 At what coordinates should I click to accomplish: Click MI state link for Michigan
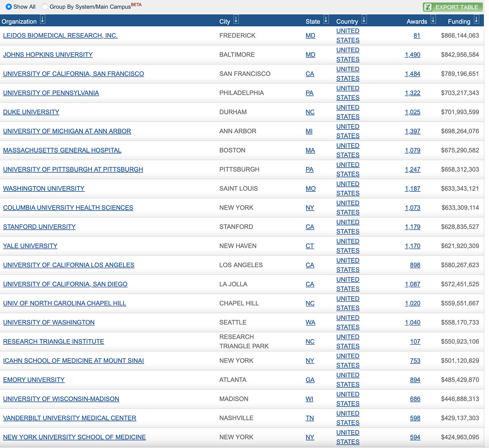tap(309, 131)
